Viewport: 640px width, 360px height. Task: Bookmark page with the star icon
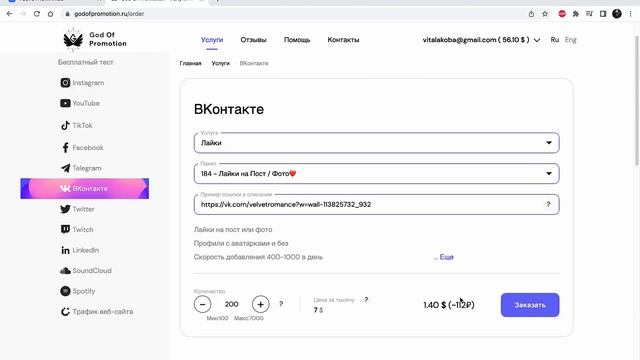point(545,13)
